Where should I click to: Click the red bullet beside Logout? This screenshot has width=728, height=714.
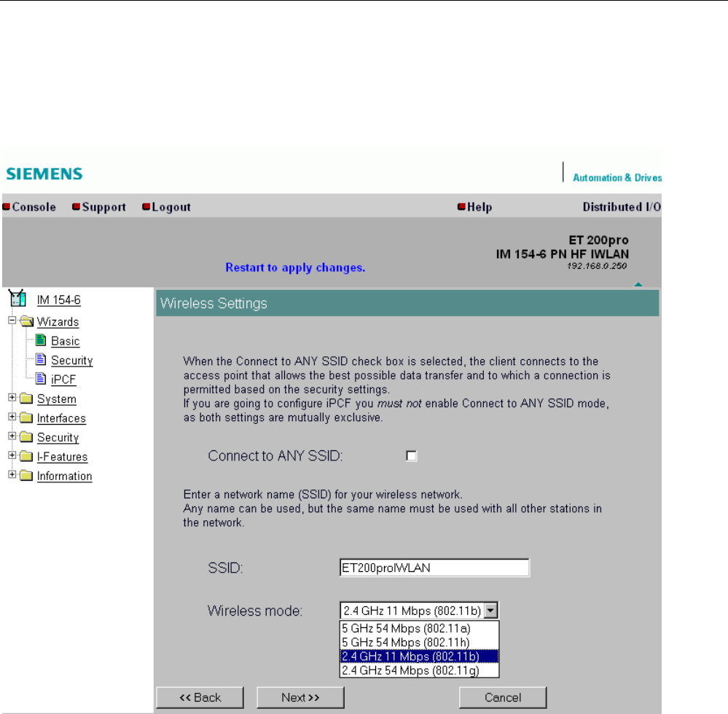[146, 207]
